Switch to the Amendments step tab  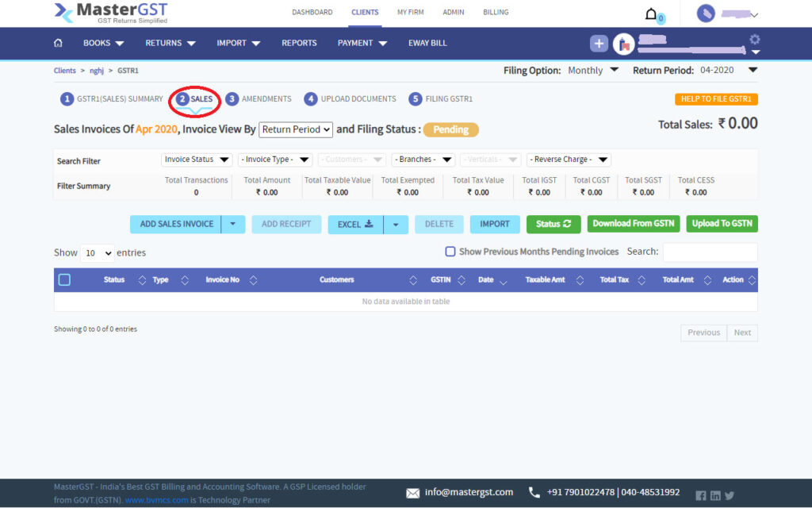click(259, 99)
